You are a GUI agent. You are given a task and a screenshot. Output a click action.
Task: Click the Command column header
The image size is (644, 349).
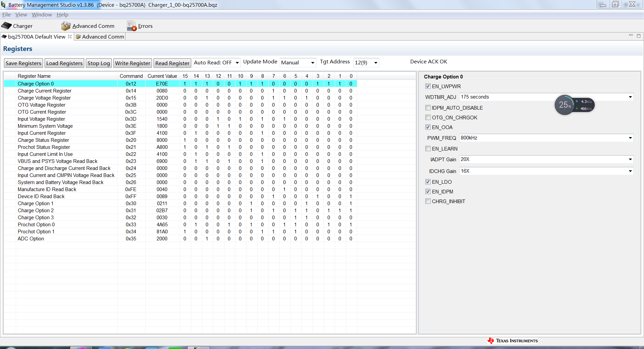(131, 76)
